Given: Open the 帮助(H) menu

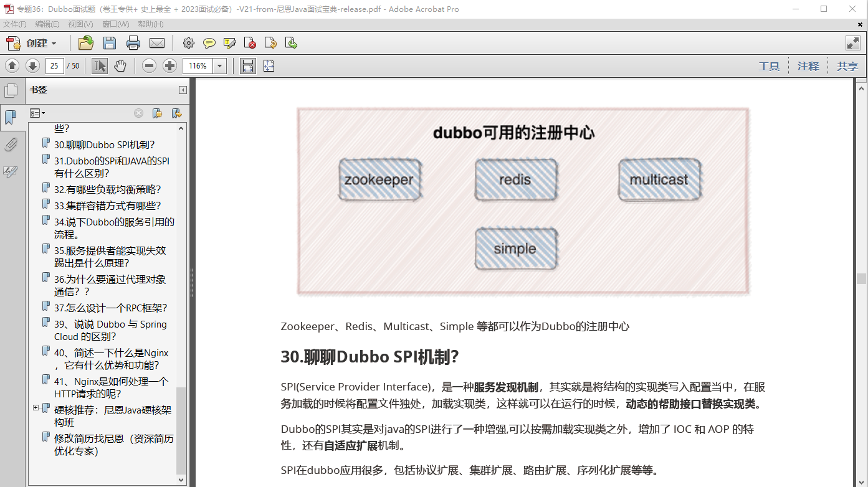Looking at the screenshot, I should (151, 24).
